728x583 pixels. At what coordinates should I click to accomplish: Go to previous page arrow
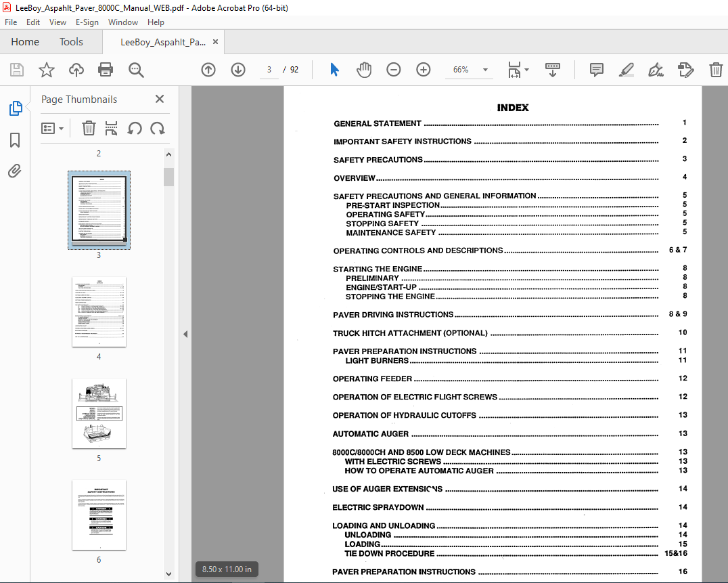coord(208,70)
